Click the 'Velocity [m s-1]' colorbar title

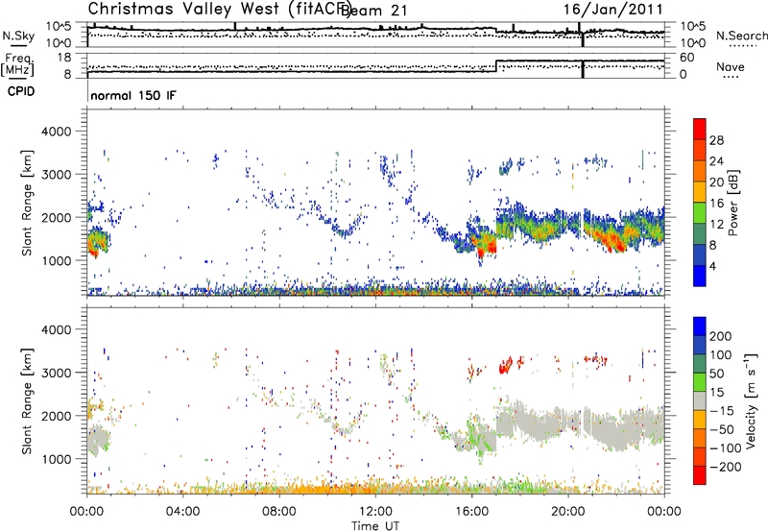(x=751, y=401)
